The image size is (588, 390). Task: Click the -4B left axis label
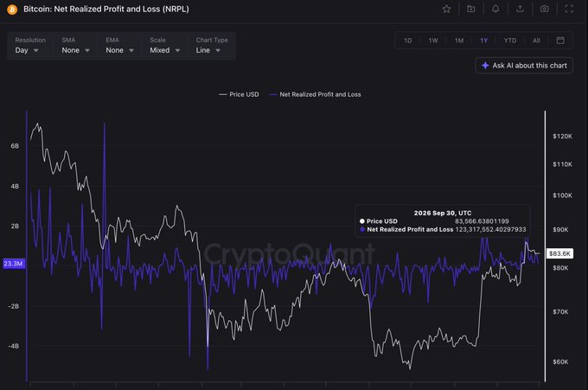[x=14, y=346]
